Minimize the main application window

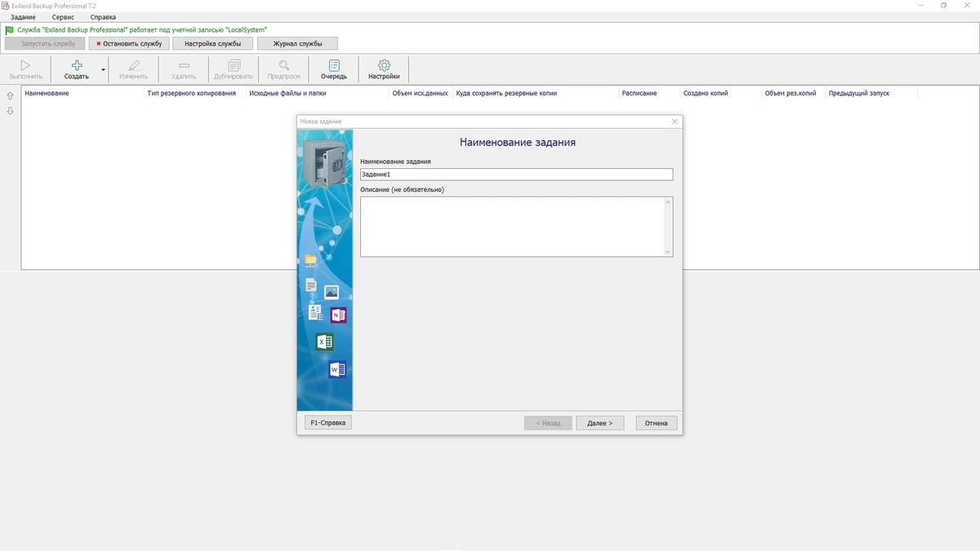point(922,5)
